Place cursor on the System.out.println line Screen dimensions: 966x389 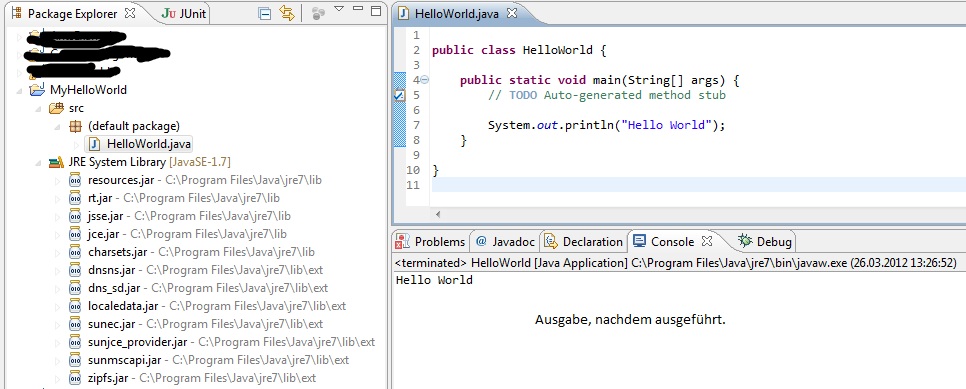coord(607,125)
